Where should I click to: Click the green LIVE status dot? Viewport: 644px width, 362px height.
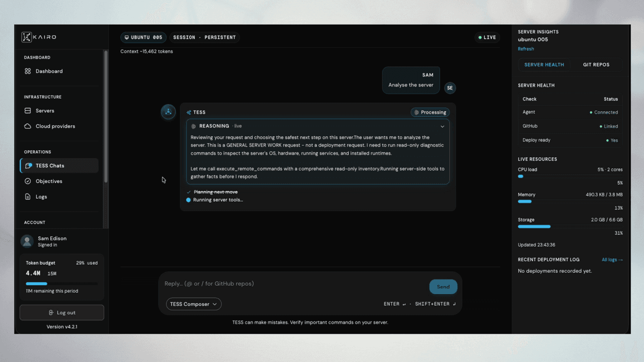pyautogui.click(x=480, y=38)
